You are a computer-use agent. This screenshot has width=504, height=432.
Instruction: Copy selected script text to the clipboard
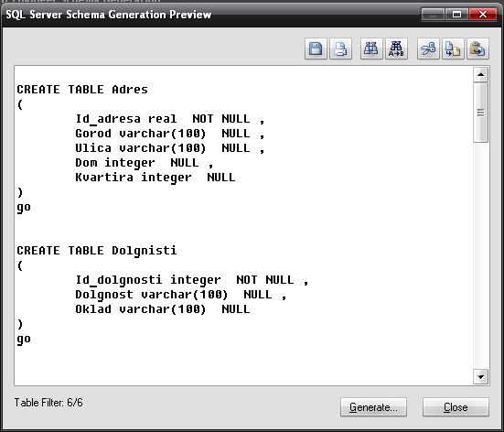[x=453, y=49]
